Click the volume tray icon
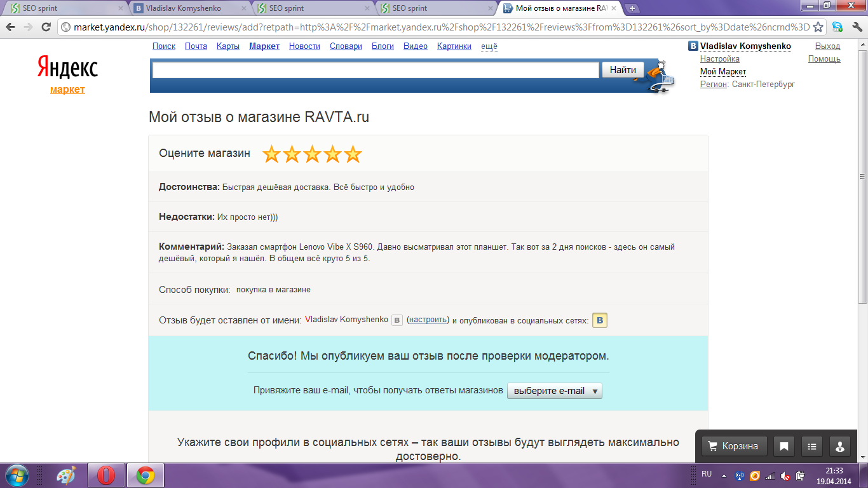This screenshot has height=488, width=868. (x=785, y=475)
